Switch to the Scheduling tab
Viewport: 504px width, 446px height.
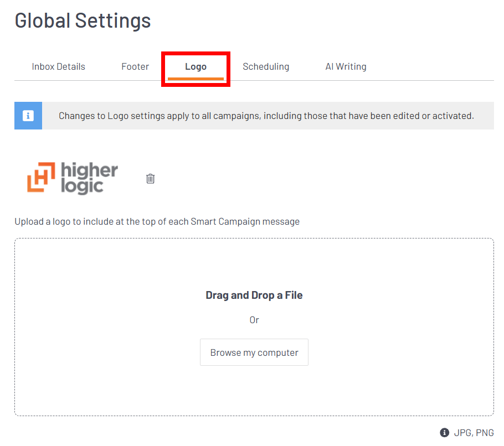(266, 66)
